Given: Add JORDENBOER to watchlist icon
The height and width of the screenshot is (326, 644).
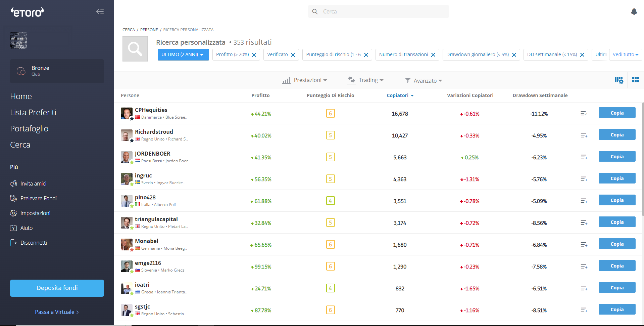Looking at the screenshot, I should (x=584, y=157).
